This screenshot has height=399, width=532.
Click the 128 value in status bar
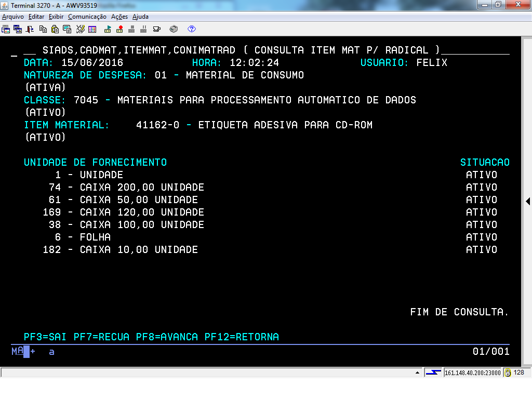tap(519, 373)
